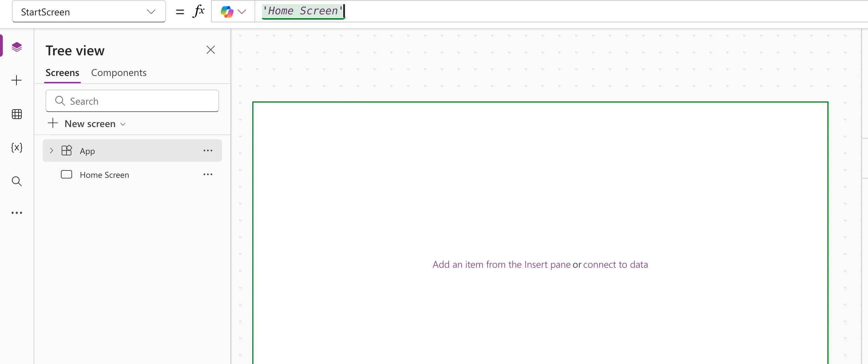The width and height of the screenshot is (868, 364).
Task: Open the Home Screen ellipsis menu
Action: [208, 174]
